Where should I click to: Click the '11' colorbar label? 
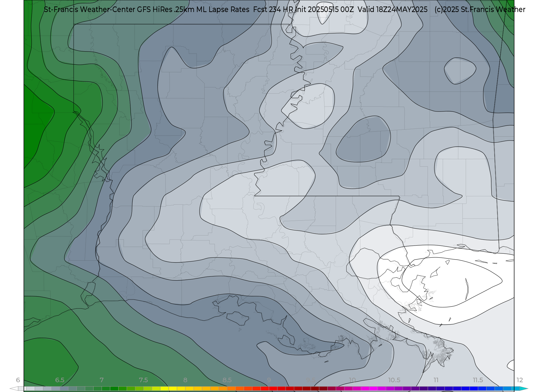[436, 380]
